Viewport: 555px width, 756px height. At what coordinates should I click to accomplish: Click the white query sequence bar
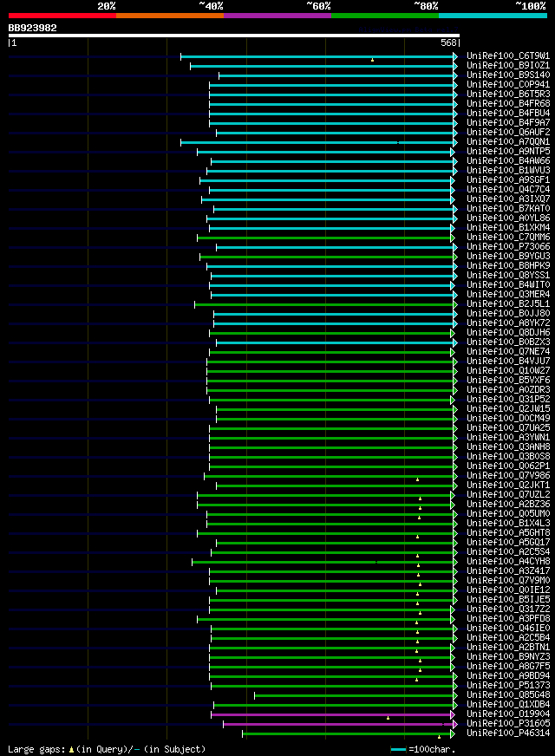(234, 36)
